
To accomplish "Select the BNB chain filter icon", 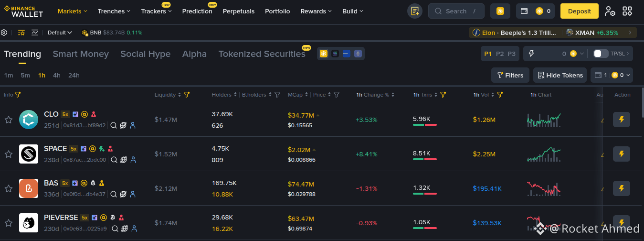I will tap(324, 54).
